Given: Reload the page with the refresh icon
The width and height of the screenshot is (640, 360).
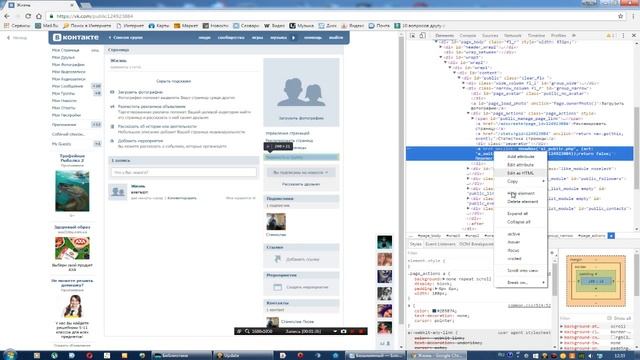Looking at the screenshot, I should click(x=28, y=16).
